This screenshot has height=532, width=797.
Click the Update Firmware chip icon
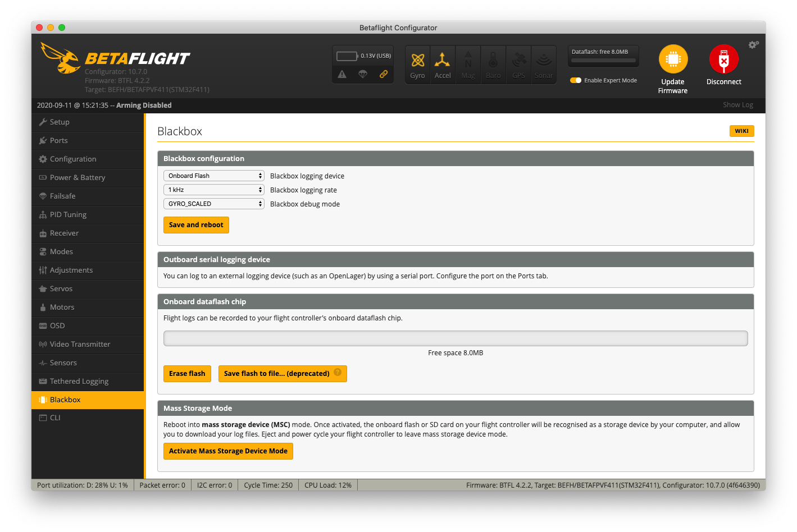point(673,59)
